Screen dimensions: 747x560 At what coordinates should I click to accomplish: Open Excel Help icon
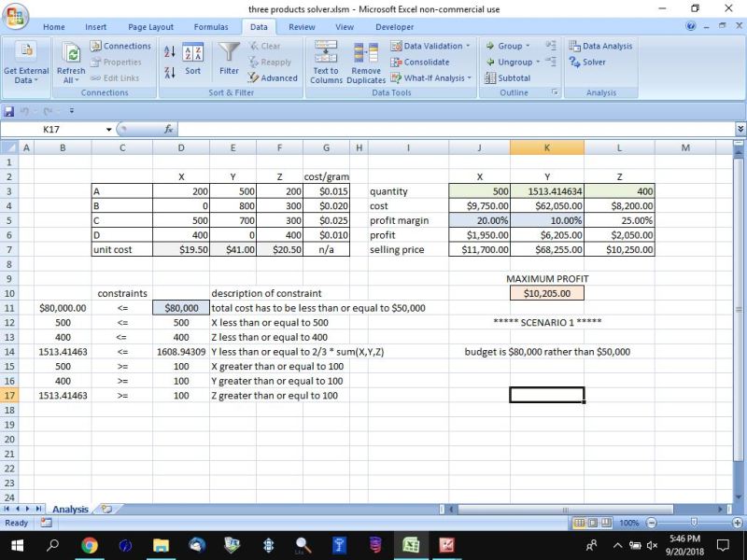coord(690,27)
